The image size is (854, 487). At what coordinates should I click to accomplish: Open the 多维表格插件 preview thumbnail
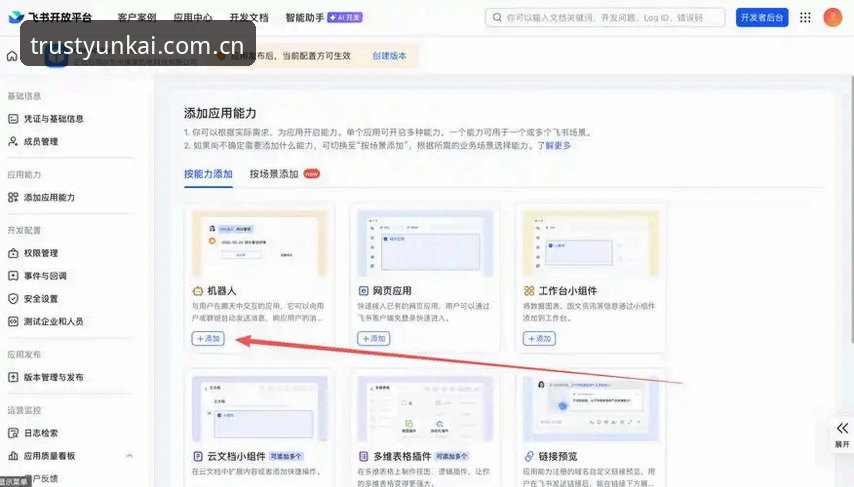pyautogui.click(x=425, y=409)
